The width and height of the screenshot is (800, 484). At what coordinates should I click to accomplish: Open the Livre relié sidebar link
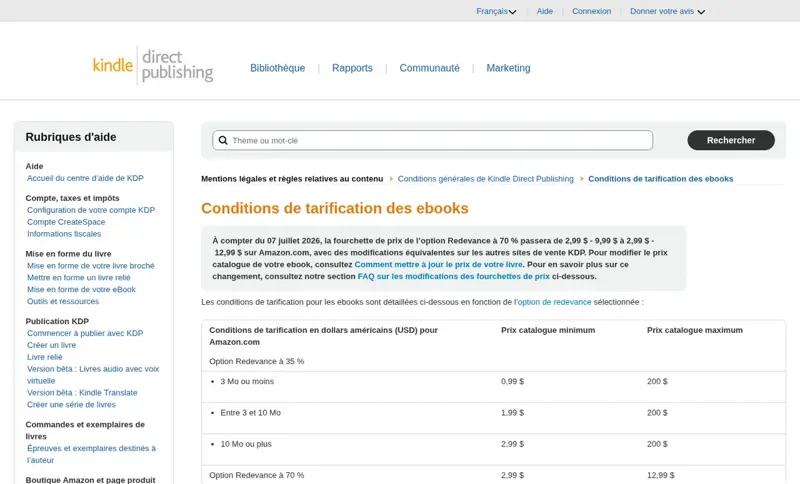point(44,357)
